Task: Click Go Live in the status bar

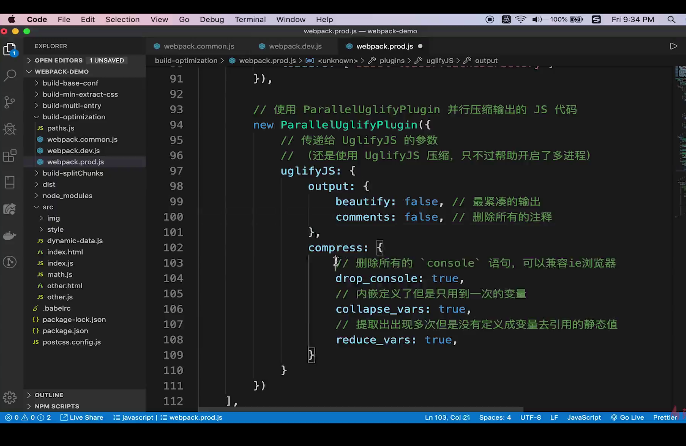Action: [627, 418]
